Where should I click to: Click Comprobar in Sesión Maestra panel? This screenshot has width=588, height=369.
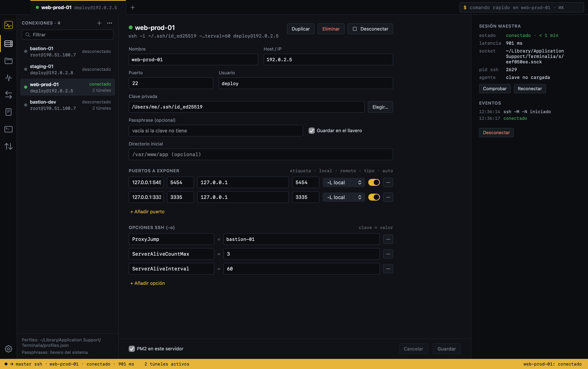click(x=494, y=89)
